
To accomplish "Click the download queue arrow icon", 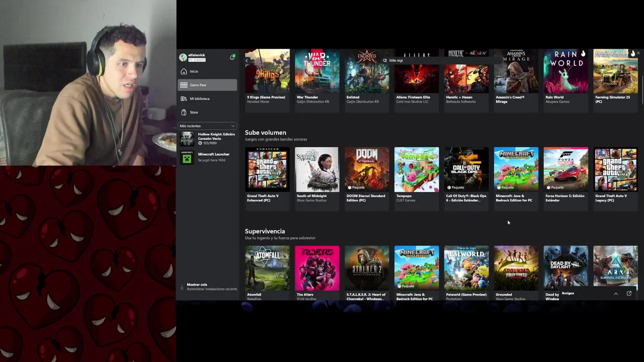I will point(182,287).
